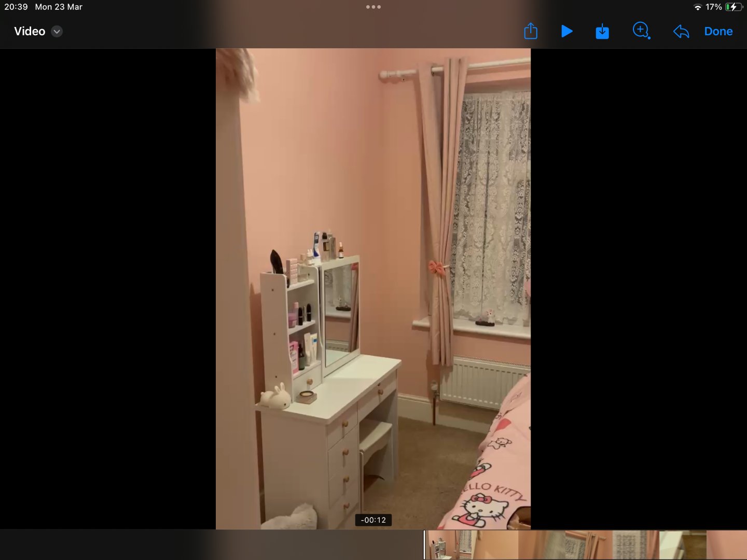The width and height of the screenshot is (747, 560).
Task: Tap the Video title label
Action: (x=30, y=31)
